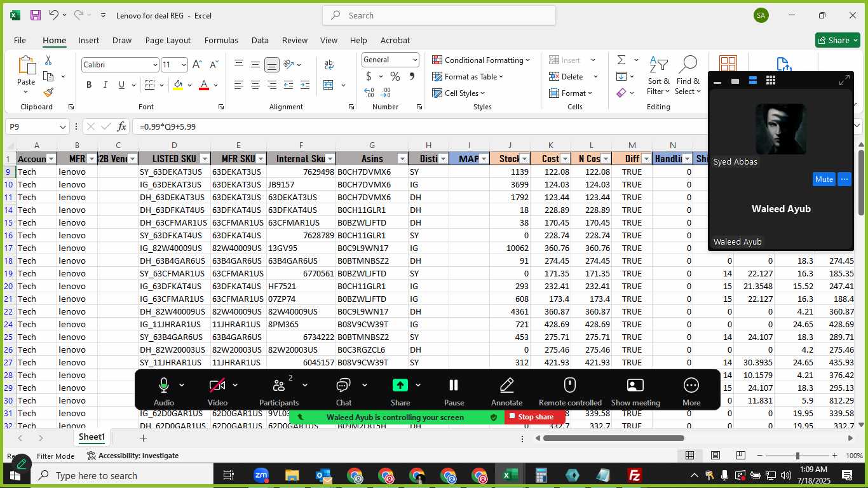Click the Zoom More ellipsis icon
This screenshot has height=488, width=868.
coord(691,385)
